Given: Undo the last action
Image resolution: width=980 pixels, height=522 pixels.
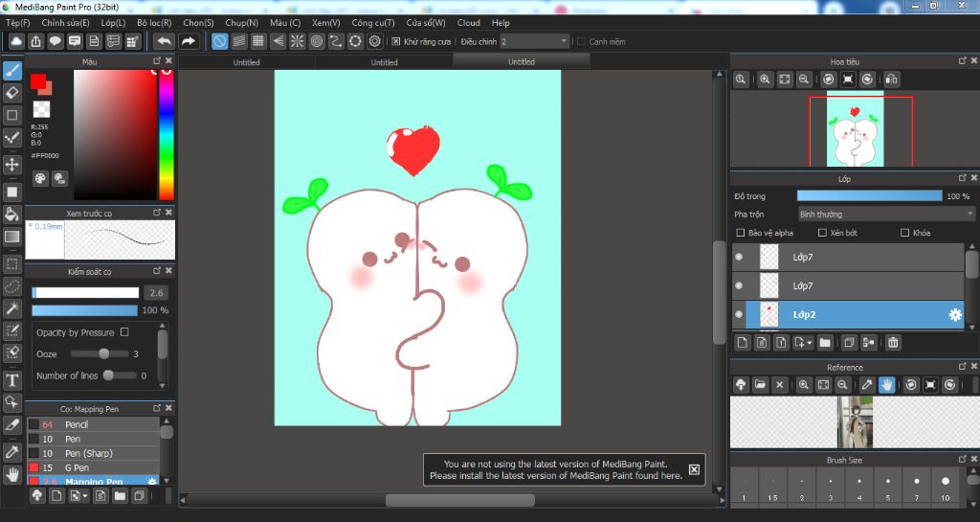Looking at the screenshot, I should point(164,41).
